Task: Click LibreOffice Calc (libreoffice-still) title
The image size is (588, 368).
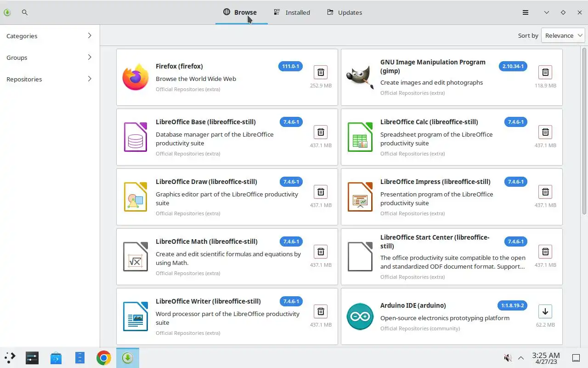Action: (x=429, y=122)
